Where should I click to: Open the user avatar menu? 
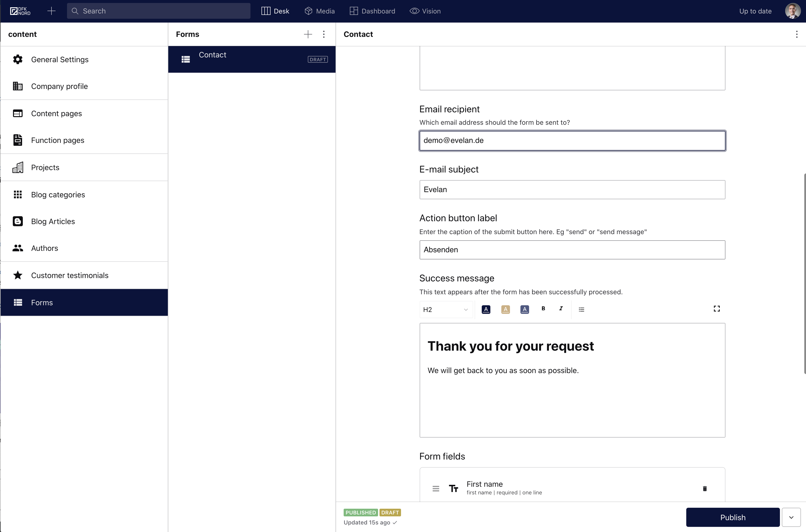coord(792,11)
